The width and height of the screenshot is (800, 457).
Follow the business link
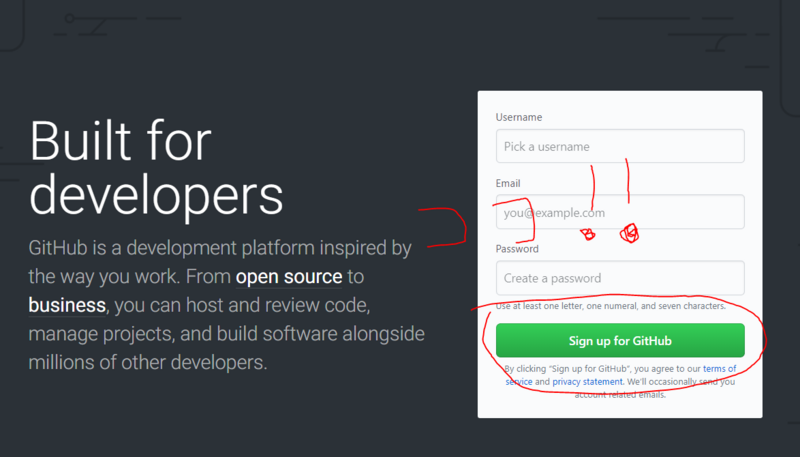tap(67, 305)
